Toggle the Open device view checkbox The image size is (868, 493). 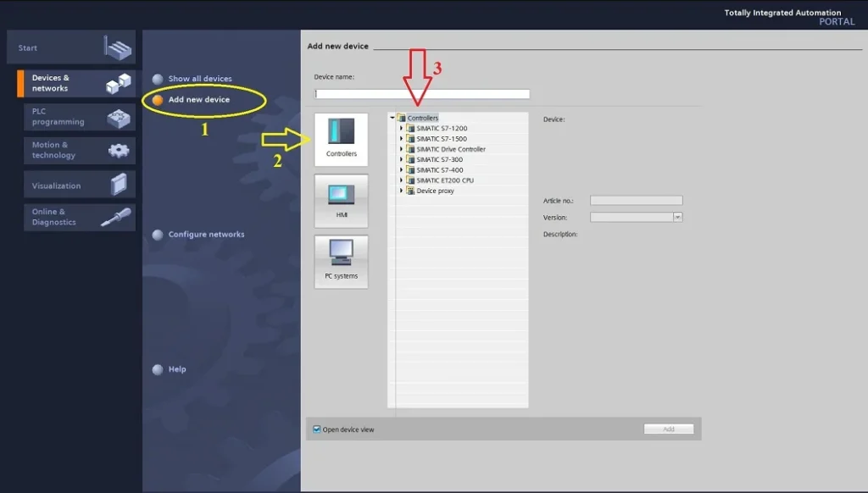click(317, 429)
